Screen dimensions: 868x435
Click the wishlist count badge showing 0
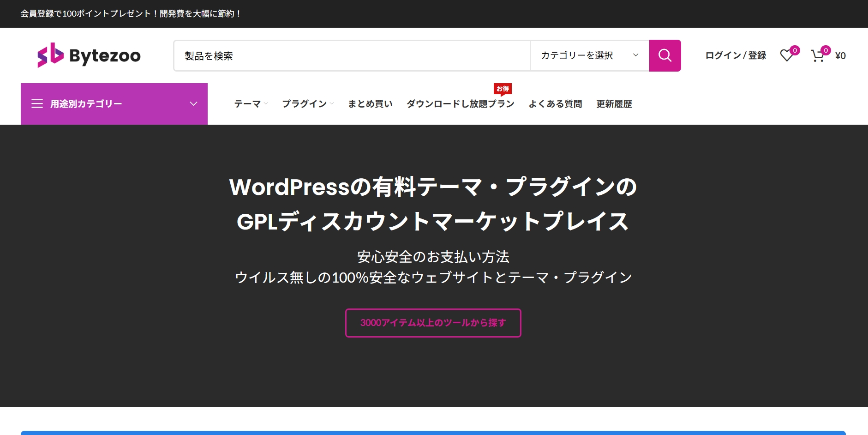coord(795,50)
